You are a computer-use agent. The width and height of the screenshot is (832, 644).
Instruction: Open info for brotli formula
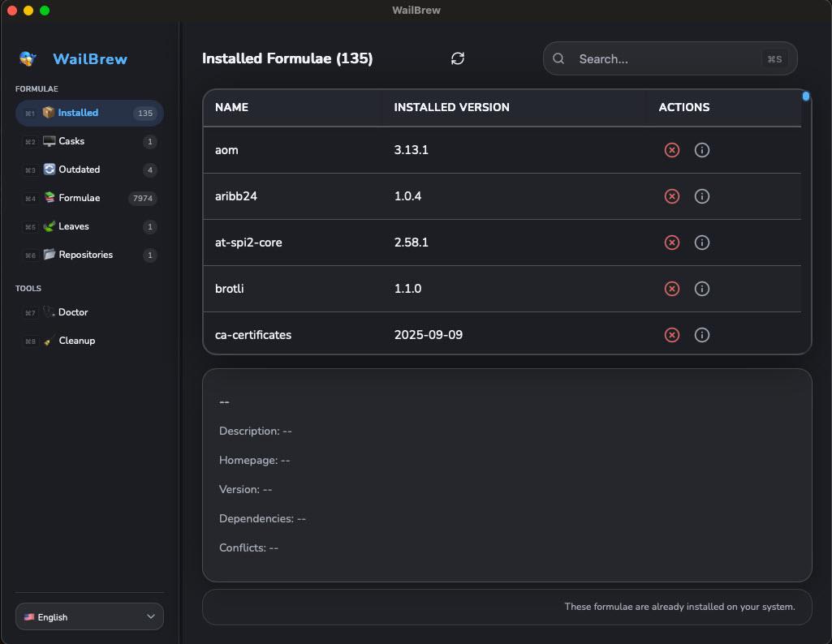(x=702, y=289)
